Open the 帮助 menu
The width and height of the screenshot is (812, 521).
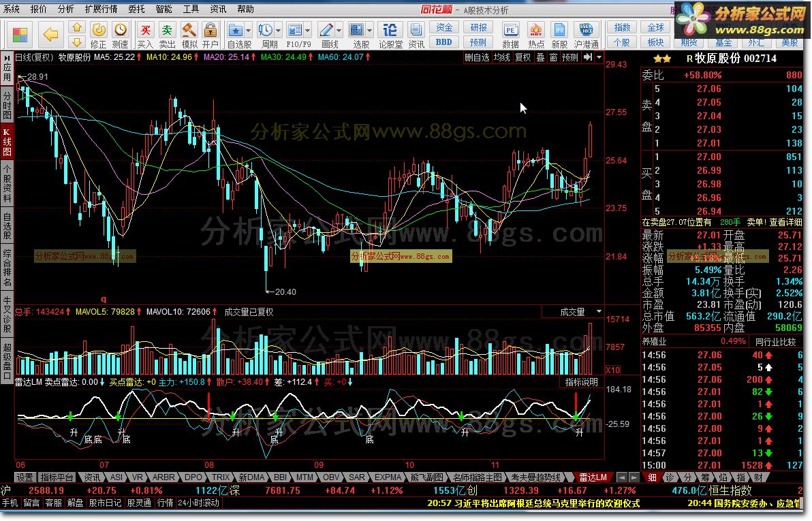pos(245,10)
